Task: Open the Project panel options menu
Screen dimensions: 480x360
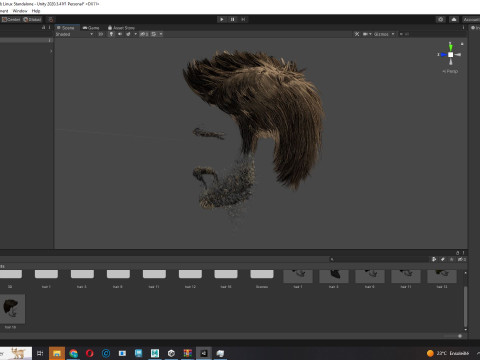Action: click(463, 253)
